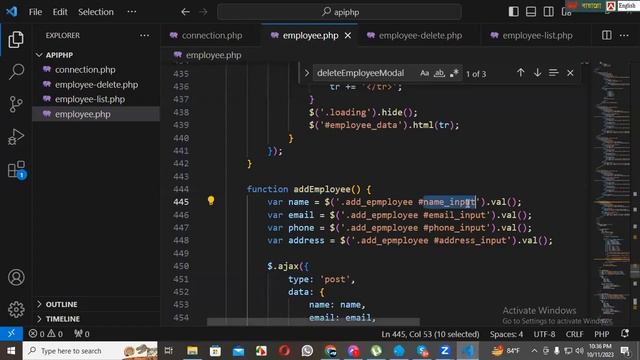Split the editor to the right

pyautogui.click(x=607, y=36)
